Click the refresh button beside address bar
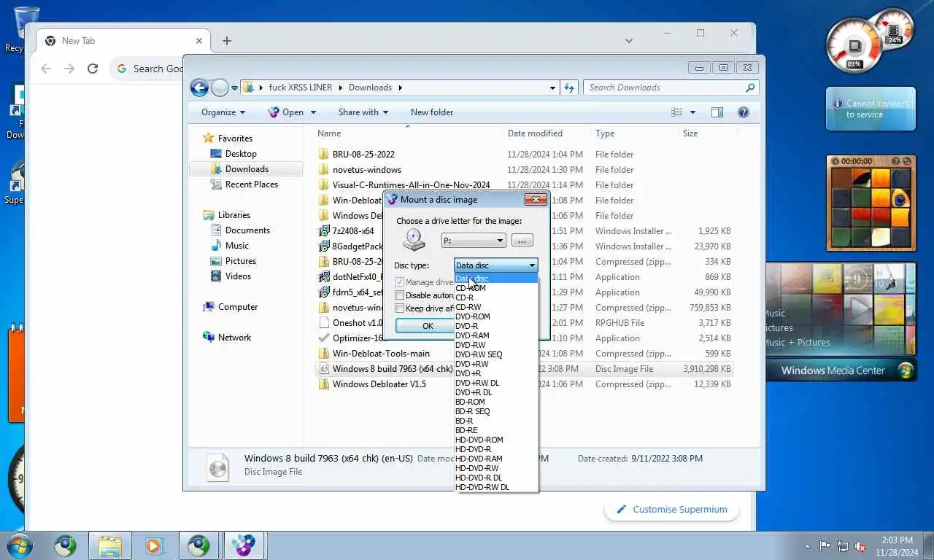The width and height of the screenshot is (934, 560). tap(570, 87)
